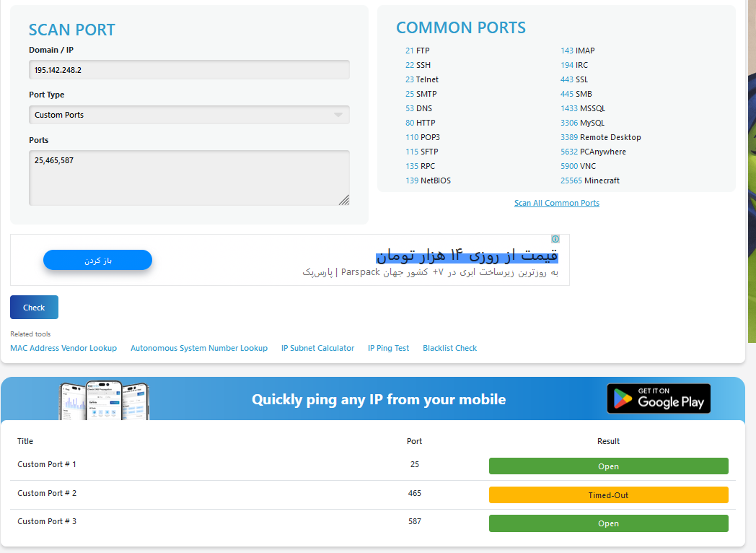Click the blue ad open button
This screenshot has height=553, width=756.
coord(97,260)
